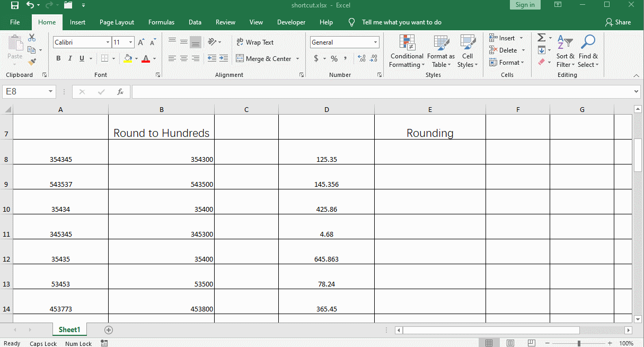Click the Share button

click(x=618, y=22)
